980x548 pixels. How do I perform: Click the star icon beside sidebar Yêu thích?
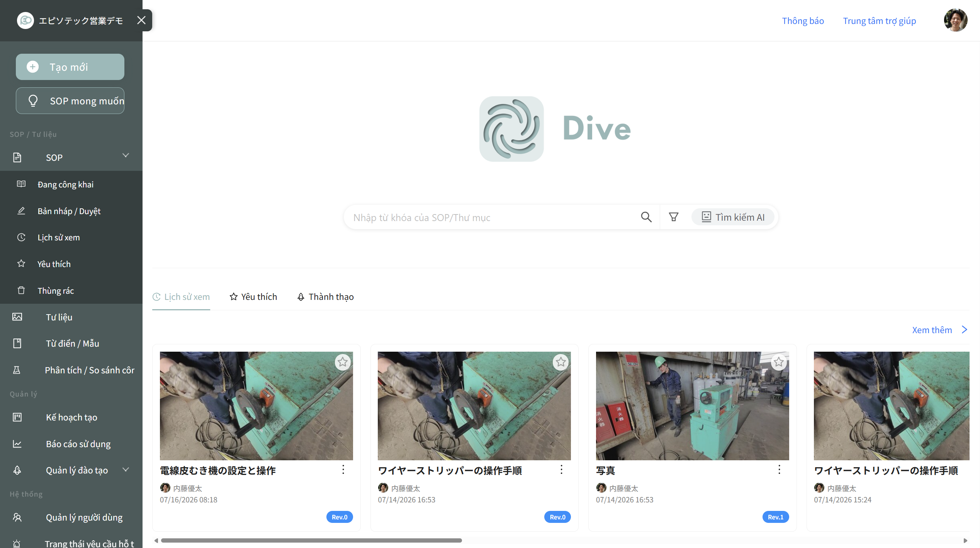pyautogui.click(x=21, y=264)
